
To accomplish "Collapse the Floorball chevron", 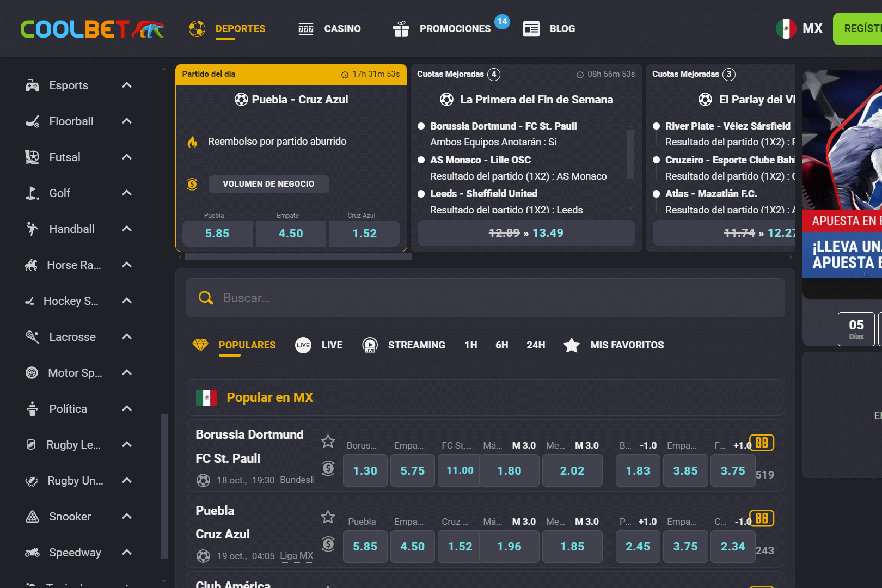I will (127, 121).
